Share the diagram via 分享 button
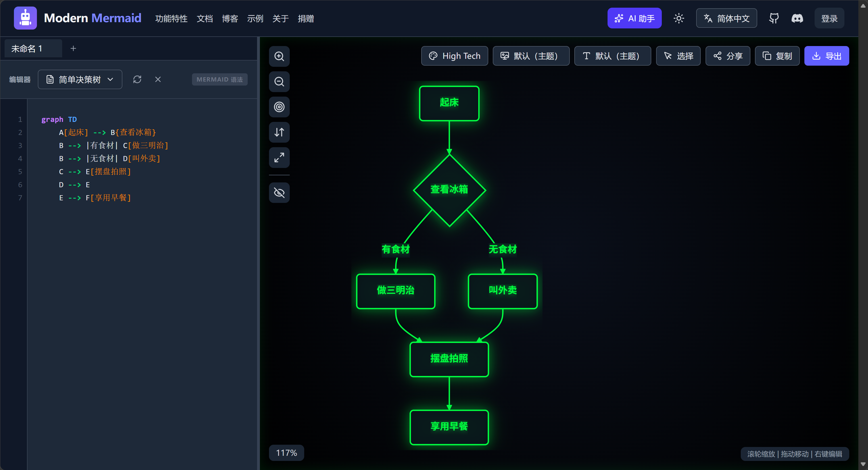The height and width of the screenshot is (470, 868). [x=728, y=56]
